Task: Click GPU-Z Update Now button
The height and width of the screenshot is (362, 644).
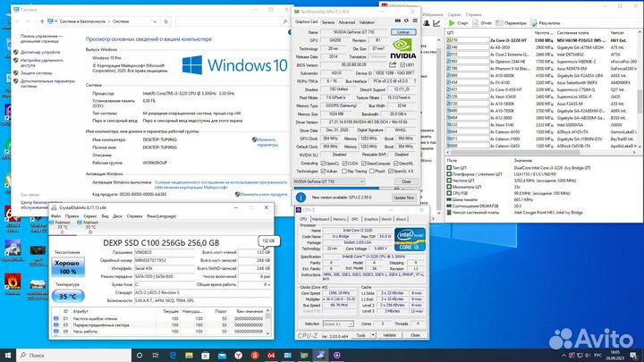Action: [x=403, y=198]
